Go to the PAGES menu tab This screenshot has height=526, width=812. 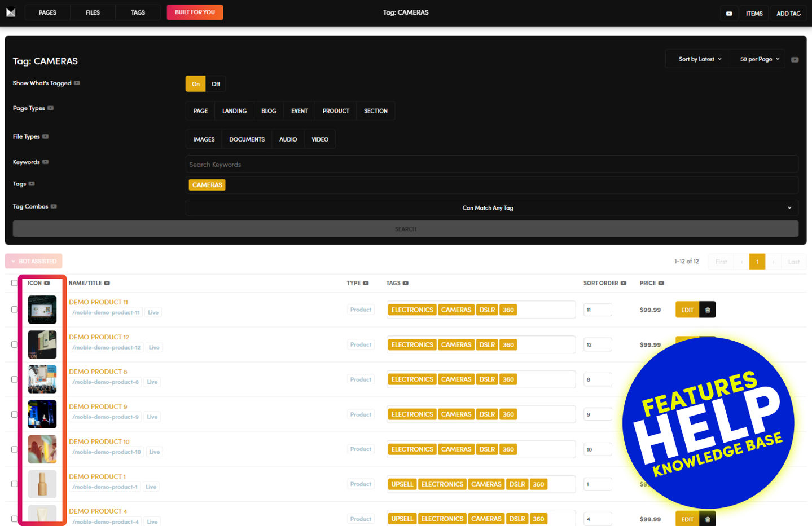tap(47, 12)
